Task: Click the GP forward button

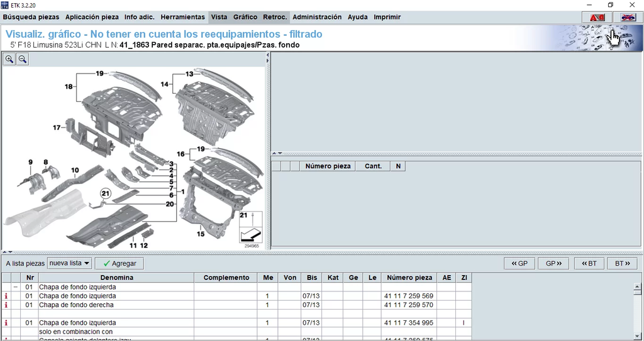Action: pyautogui.click(x=553, y=264)
